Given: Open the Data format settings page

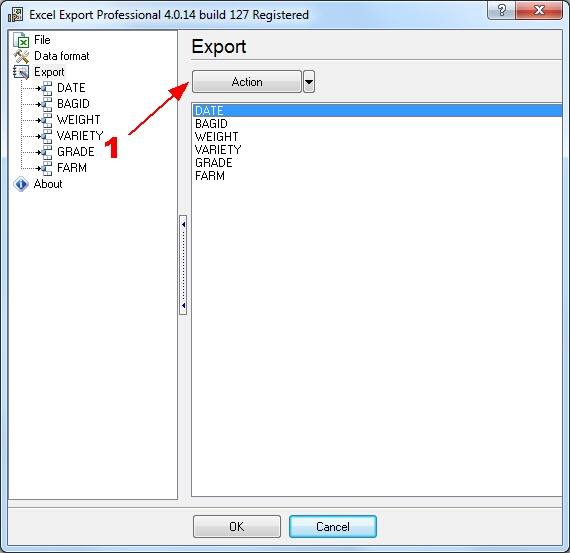Looking at the screenshot, I should pos(61,56).
